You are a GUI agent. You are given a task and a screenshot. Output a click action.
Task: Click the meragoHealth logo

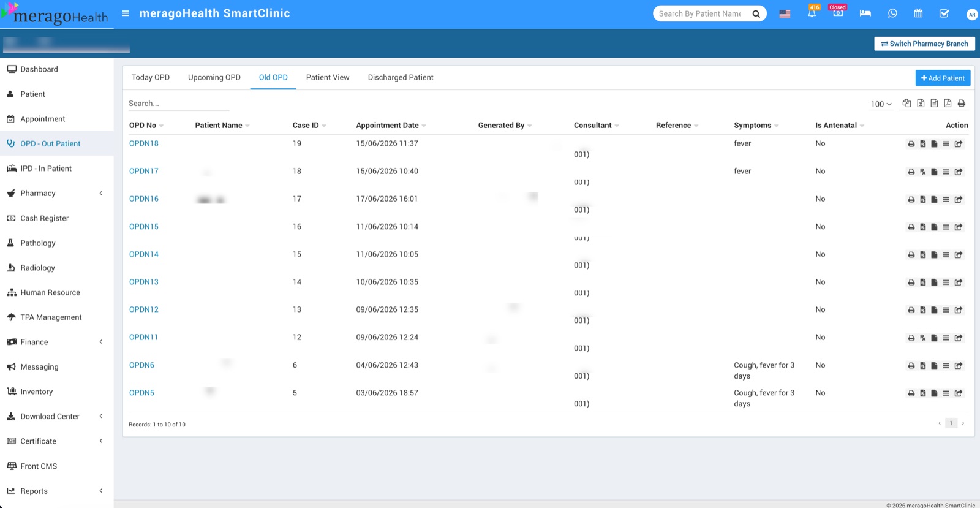[55, 15]
